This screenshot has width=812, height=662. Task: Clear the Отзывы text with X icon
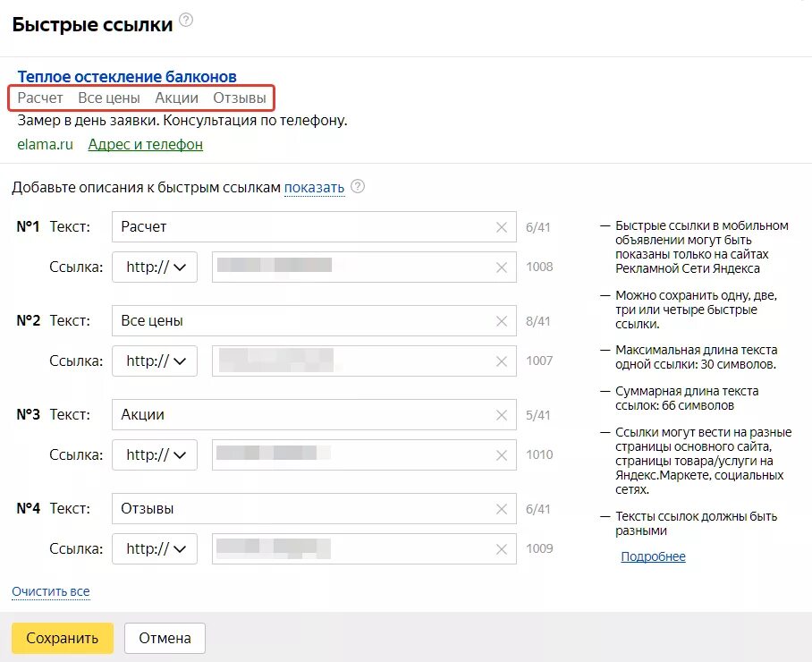(x=502, y=509)
